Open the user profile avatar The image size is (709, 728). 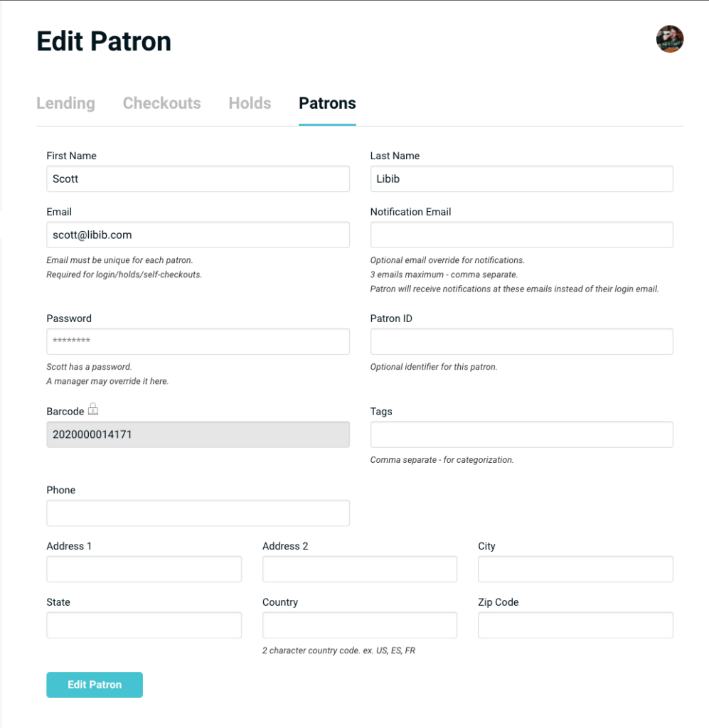(x=669, y=39)
